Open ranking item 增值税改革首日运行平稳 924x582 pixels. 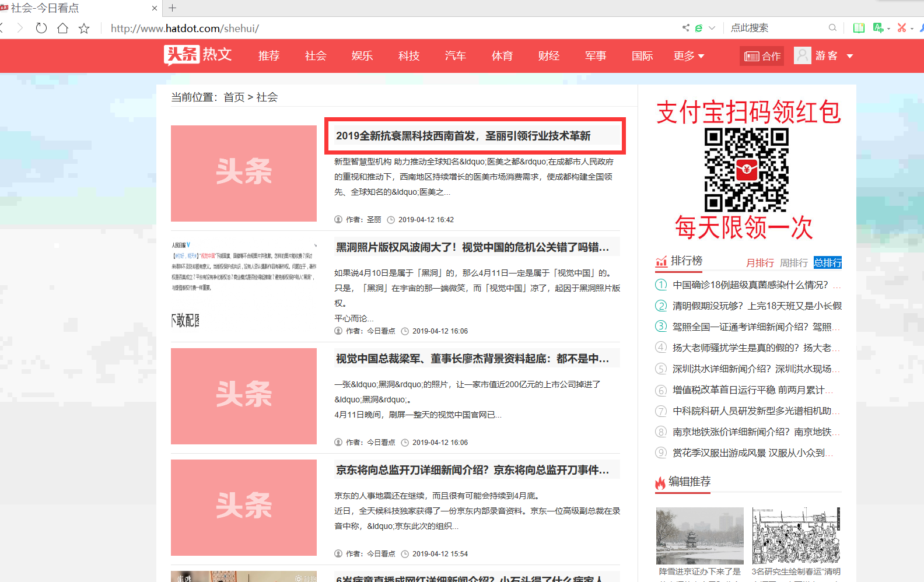[753, 390]
